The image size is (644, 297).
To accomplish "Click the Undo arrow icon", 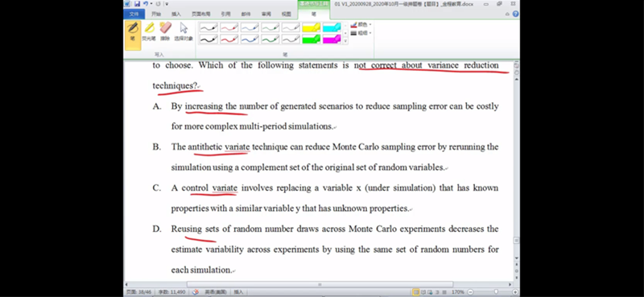I will coord(146,4).
